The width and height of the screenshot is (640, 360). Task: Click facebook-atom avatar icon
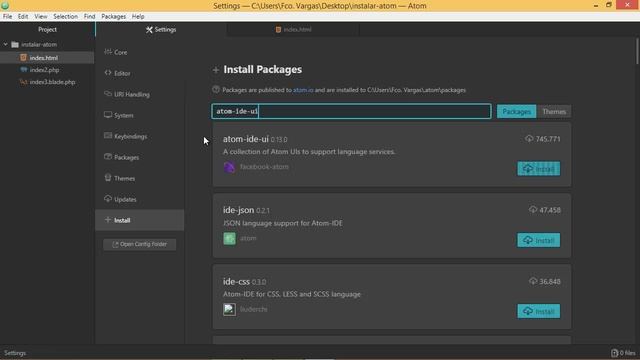tap(229, 167)
